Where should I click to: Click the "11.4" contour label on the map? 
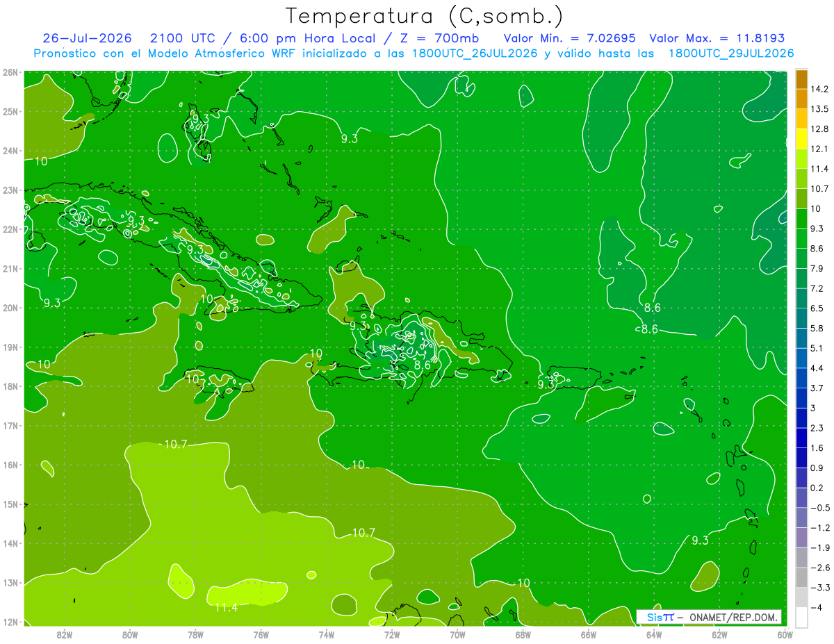pos(226,607)
